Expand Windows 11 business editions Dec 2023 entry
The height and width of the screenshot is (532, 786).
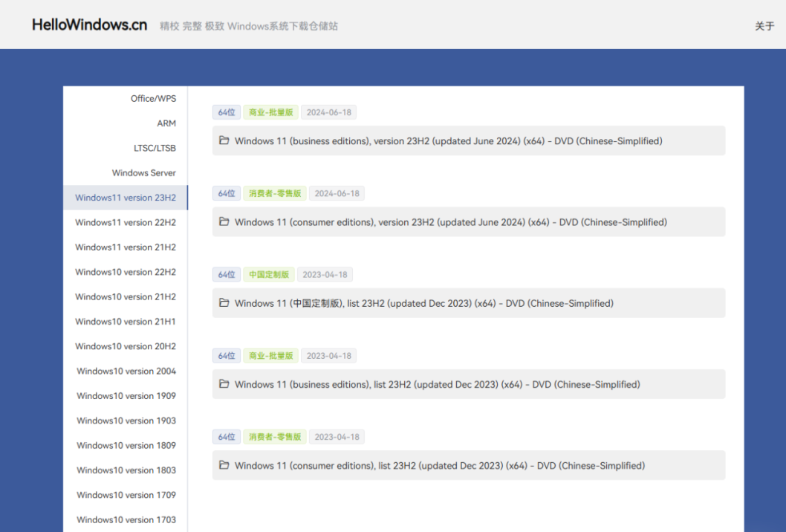[x=469, y=385]
